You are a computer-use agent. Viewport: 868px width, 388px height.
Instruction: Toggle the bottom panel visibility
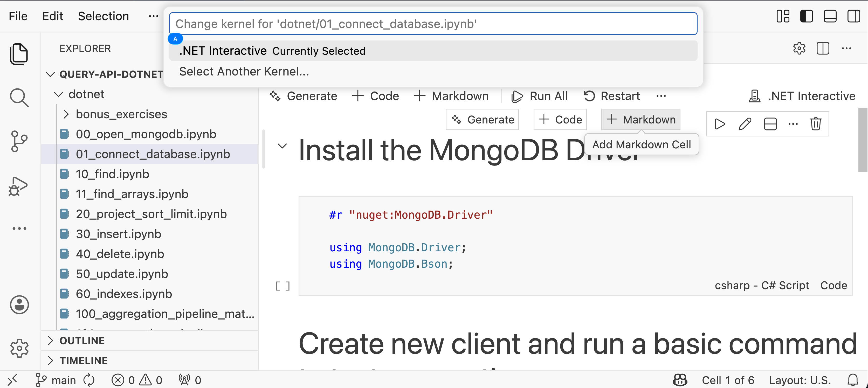pyautogui.click(x=830, y=16)
